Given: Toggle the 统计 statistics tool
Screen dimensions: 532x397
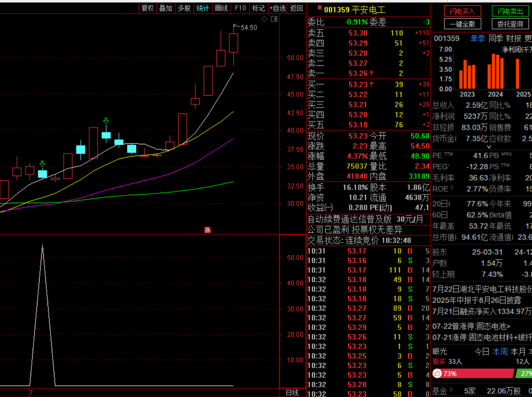Looking at the screenshot, I should (203, 8).
